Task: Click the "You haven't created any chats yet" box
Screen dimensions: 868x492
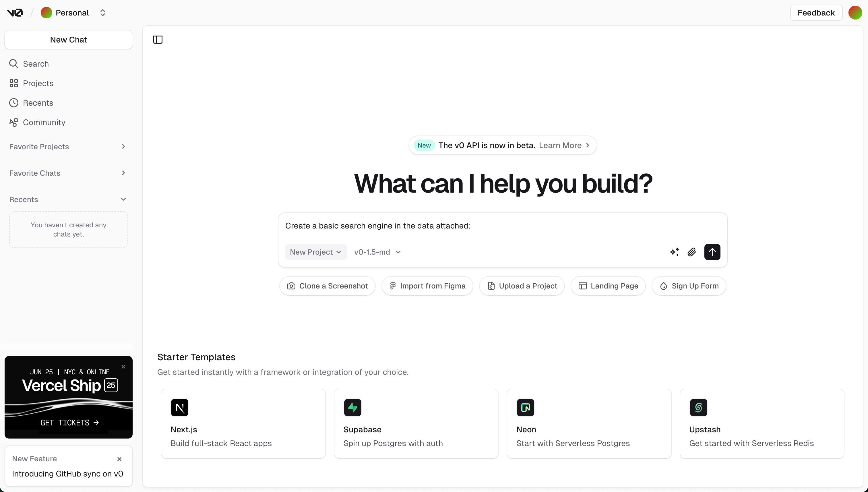Action: pos(69,230)
